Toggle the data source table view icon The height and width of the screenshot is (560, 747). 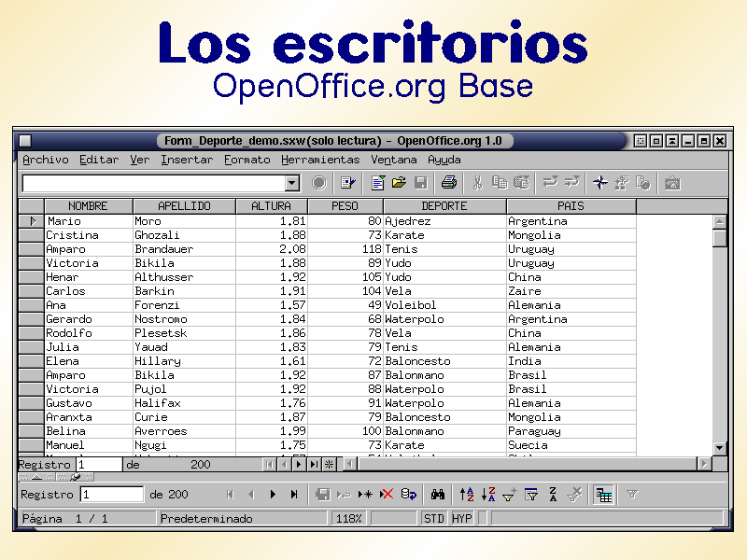click(x=603, y=495)
